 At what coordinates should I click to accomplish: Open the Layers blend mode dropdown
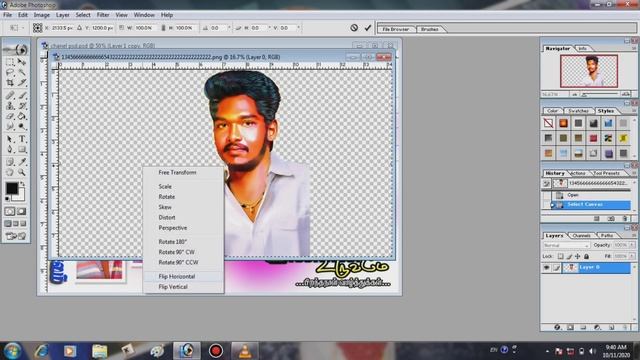(566, 245)
